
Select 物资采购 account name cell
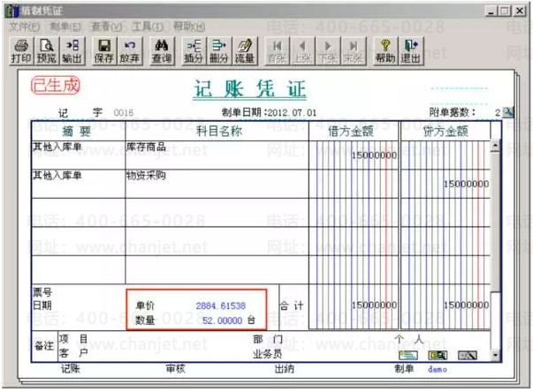[217, 184]
